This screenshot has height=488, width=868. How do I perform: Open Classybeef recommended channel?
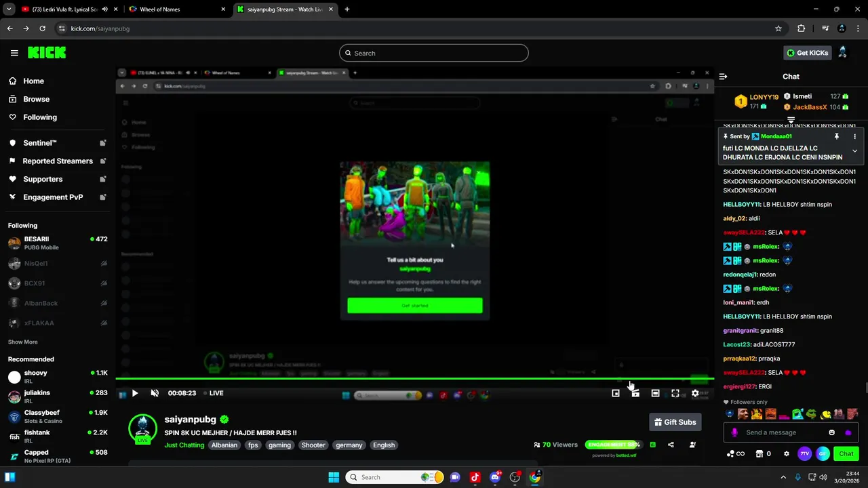(58, 416)
